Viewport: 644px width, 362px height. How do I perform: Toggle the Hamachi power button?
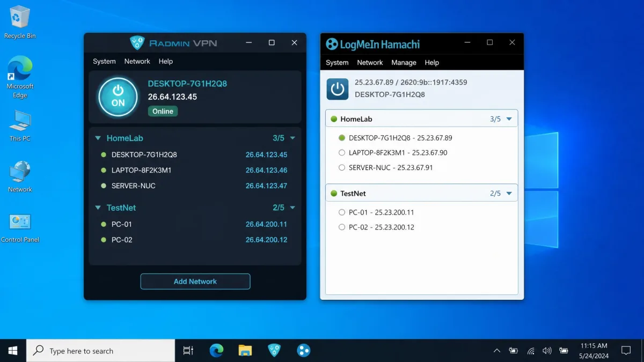338,89
